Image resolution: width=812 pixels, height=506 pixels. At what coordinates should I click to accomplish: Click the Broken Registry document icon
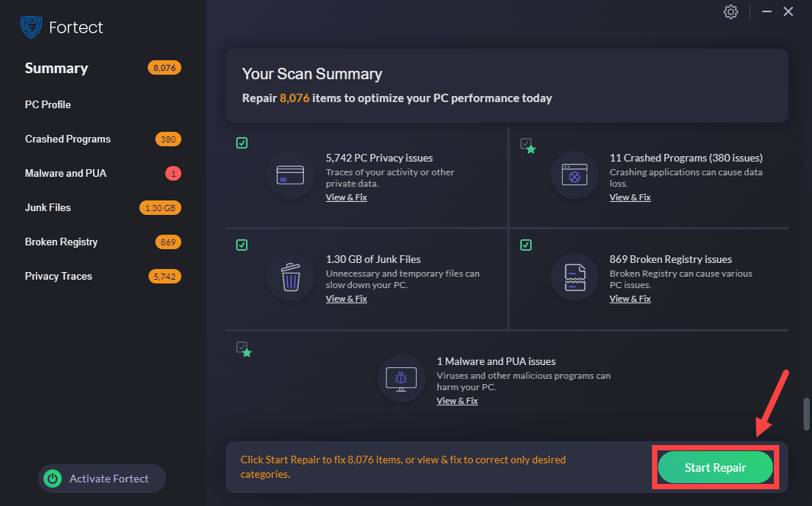574,277
